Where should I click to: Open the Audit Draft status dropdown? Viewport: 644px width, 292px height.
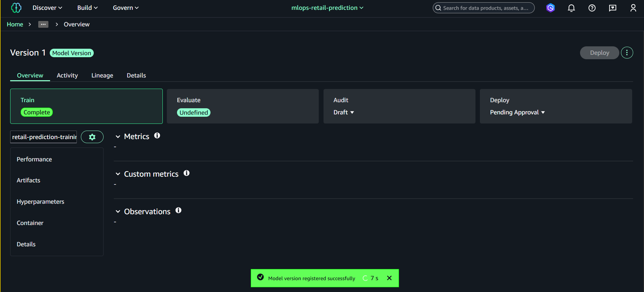point(344,112)
